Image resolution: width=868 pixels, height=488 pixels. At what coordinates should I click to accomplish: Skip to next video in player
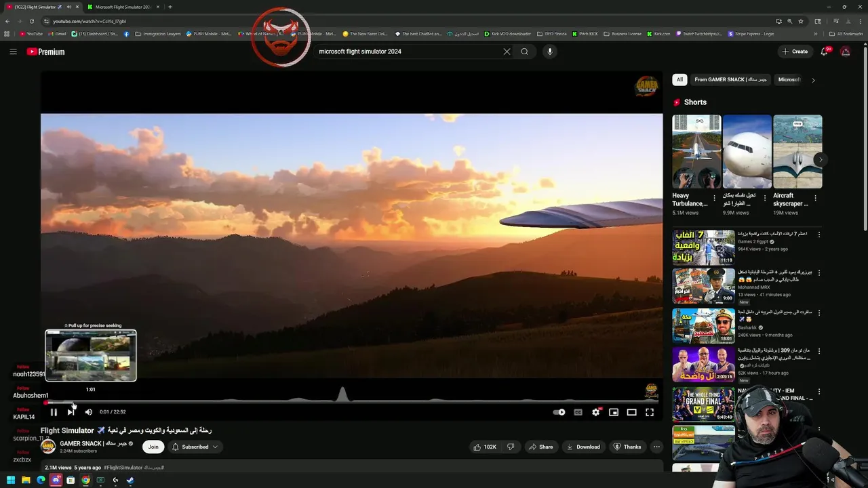coord(71,412)
